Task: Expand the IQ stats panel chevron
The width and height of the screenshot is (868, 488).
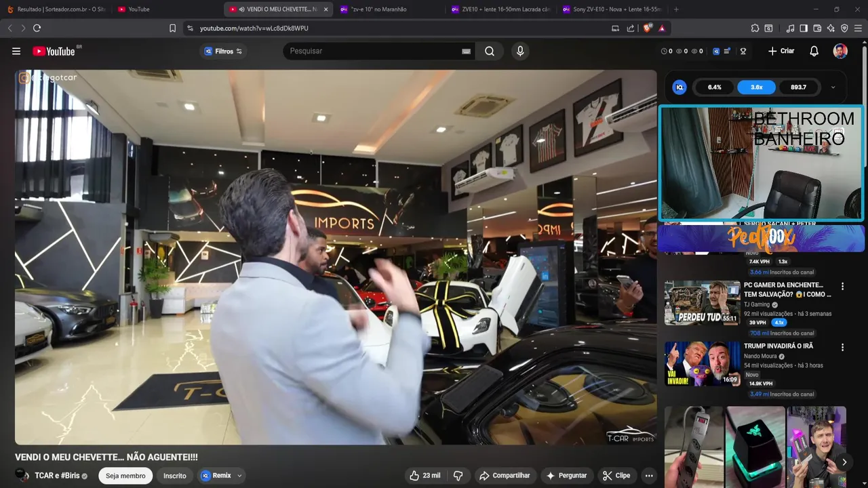Action: (x=833, y=87)
